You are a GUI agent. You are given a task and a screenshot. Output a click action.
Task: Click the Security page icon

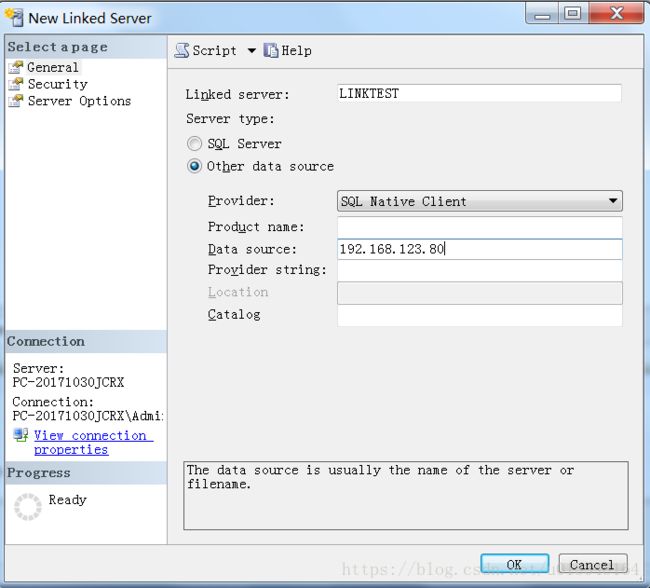tap(16, 84)
